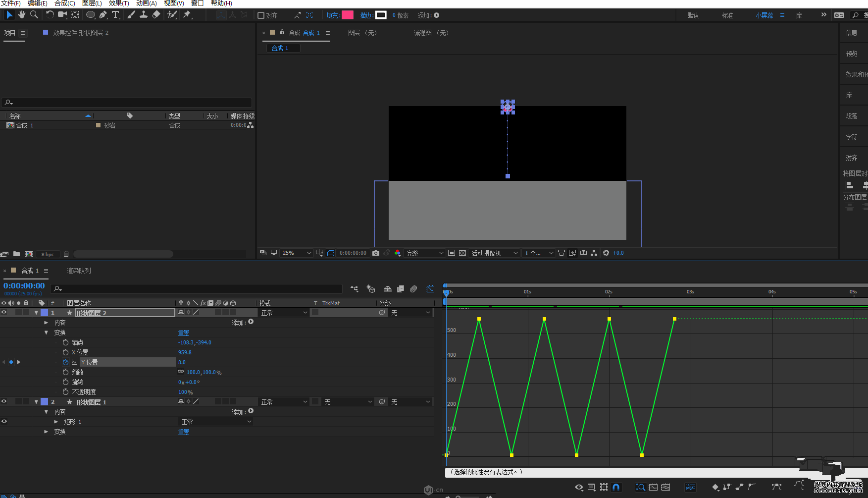Open the 完整 resolution dropdown
This screenshot has height=498, width=868.
(425, 253)
